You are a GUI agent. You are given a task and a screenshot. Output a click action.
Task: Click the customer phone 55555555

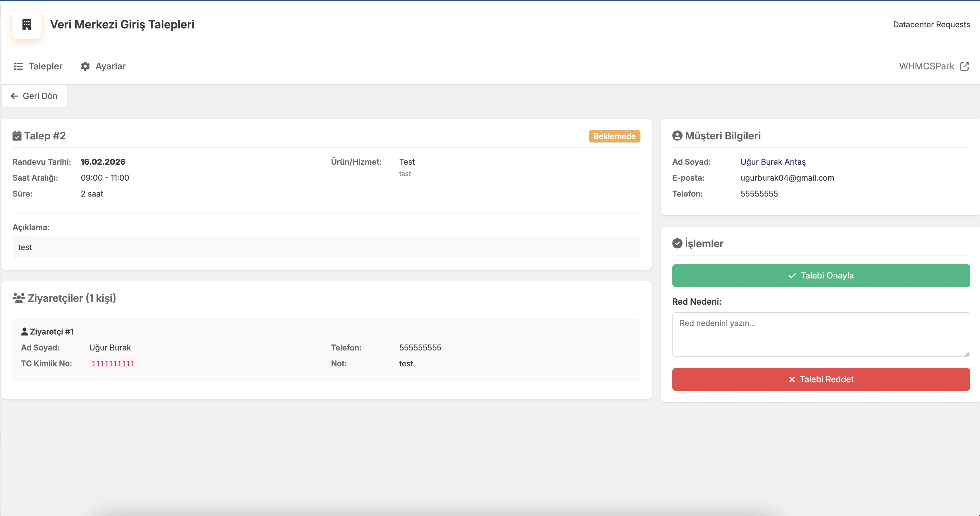[759, 194]
